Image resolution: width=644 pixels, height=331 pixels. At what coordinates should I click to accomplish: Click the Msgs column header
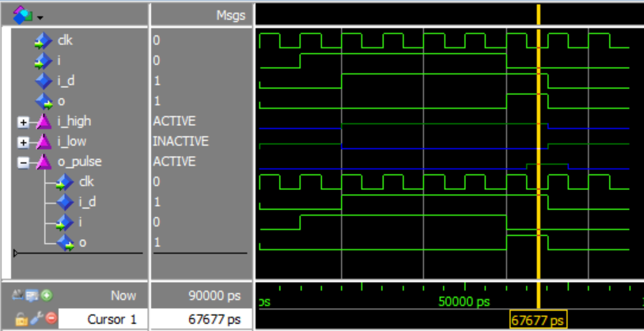point(230,16)
